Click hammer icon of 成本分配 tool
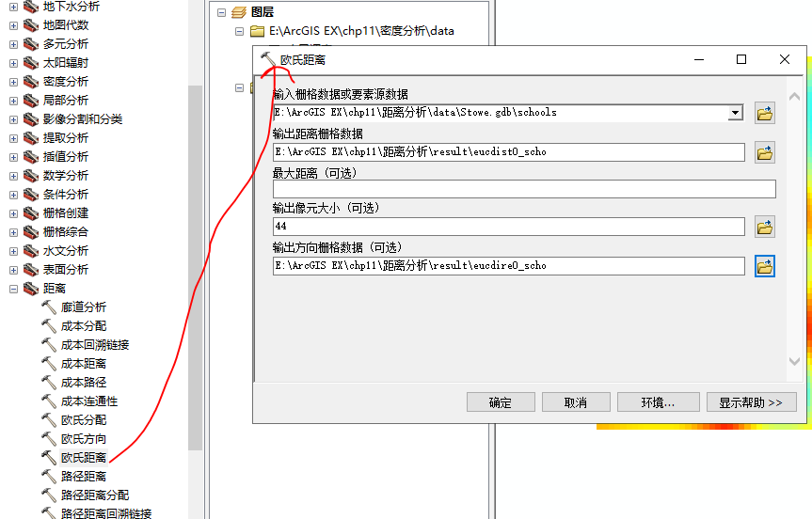 pyautogui.click(x=49, y=326)
